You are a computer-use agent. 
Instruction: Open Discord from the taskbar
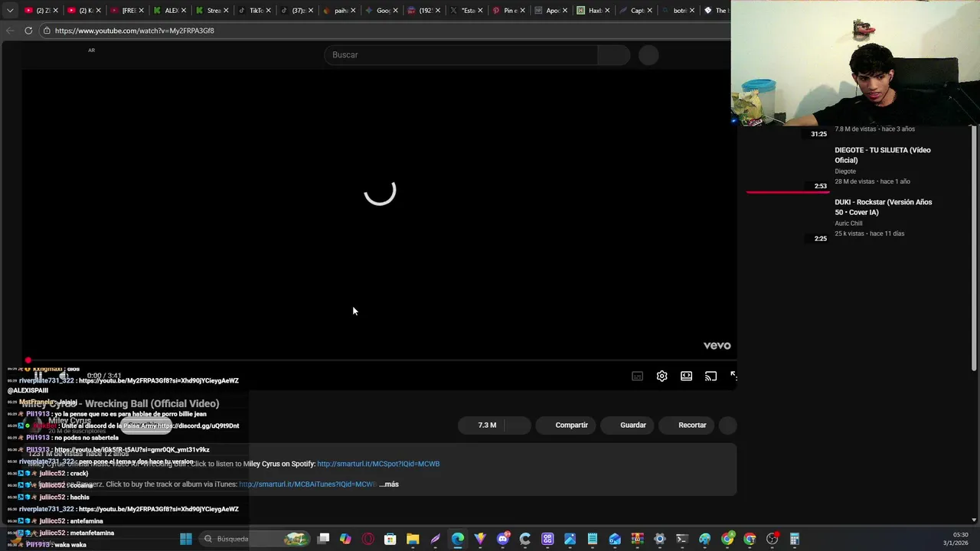click(x=502, y=539)
